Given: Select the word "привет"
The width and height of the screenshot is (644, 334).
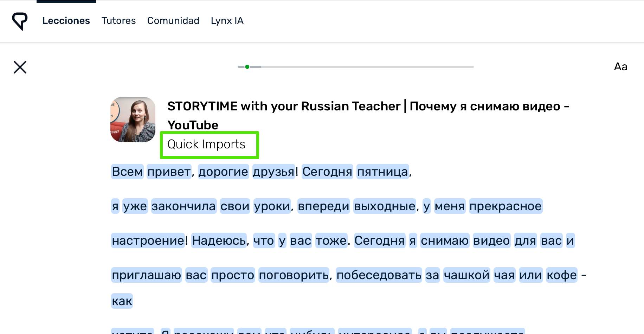Looking at the screenshot, I should (169, 172).
